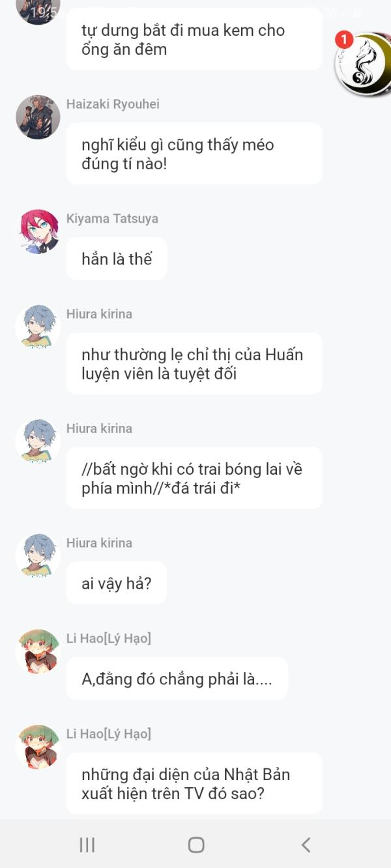Tap Li Hao's avatar beside "A,đằng đó chẳng phải là...."
Image resolution: width=391 pixels, height=868 pixels.
[38, 651]
